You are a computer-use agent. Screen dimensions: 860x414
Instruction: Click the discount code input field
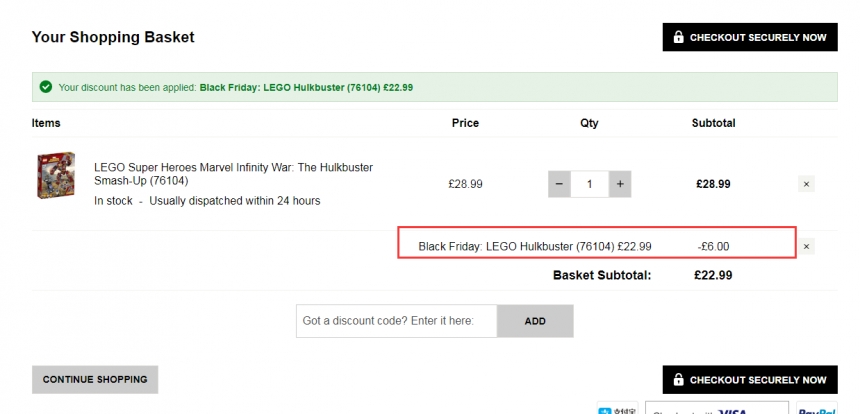(x=397, y=321)
